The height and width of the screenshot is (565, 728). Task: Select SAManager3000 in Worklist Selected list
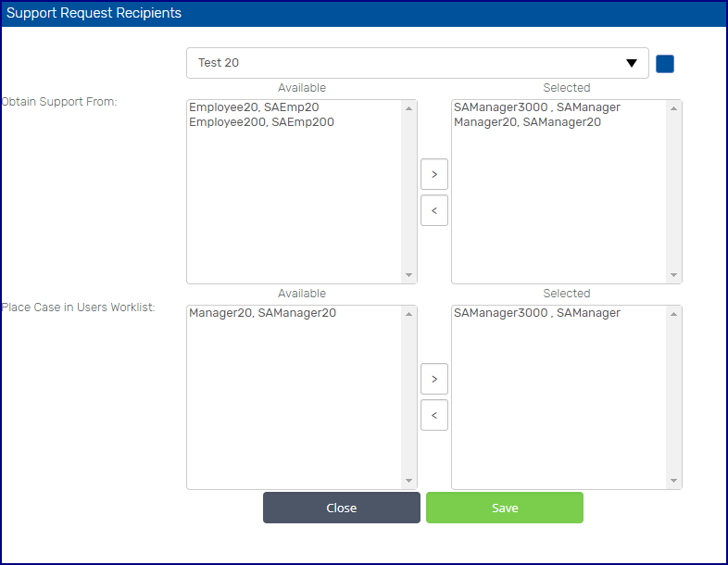(x=536, y=313)
